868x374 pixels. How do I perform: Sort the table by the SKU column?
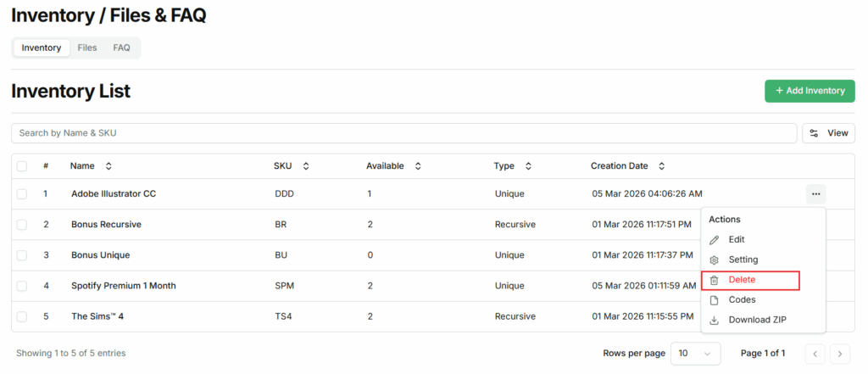306,166
